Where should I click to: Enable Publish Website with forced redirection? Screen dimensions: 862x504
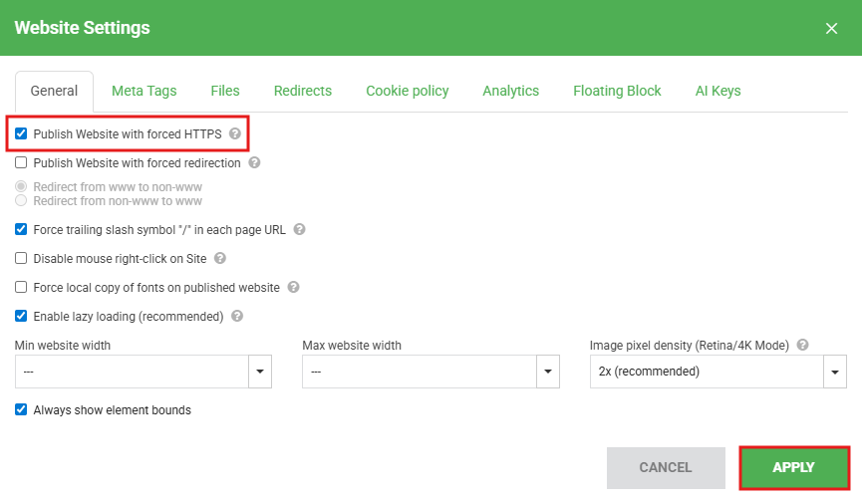pyautogui.click(x=22, y=162)
